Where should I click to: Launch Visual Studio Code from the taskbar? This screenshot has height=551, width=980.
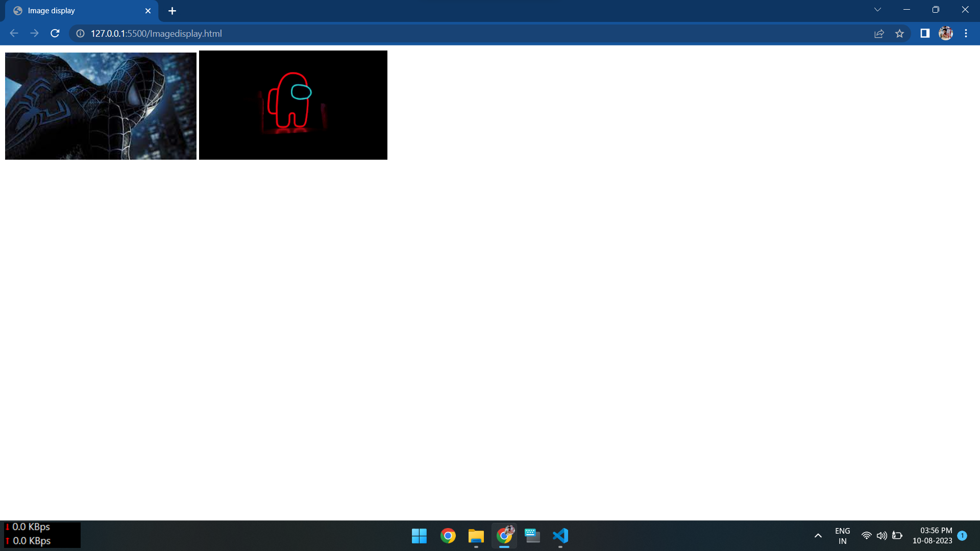tap(560, 536)
